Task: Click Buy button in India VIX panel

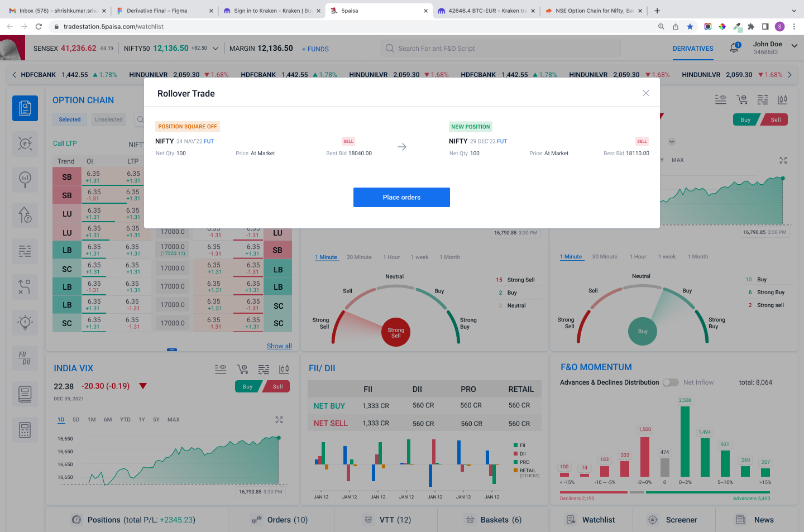Action: coord(247,386)
